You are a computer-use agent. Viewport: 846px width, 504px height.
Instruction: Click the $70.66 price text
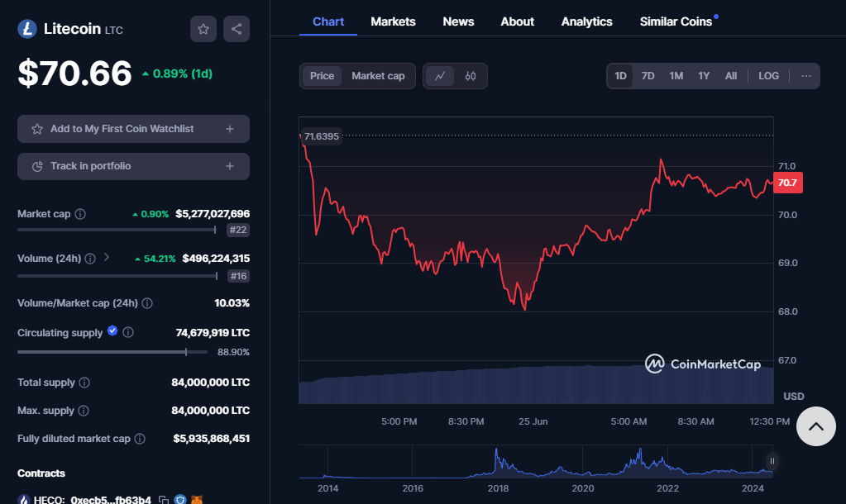click(74, 74)
